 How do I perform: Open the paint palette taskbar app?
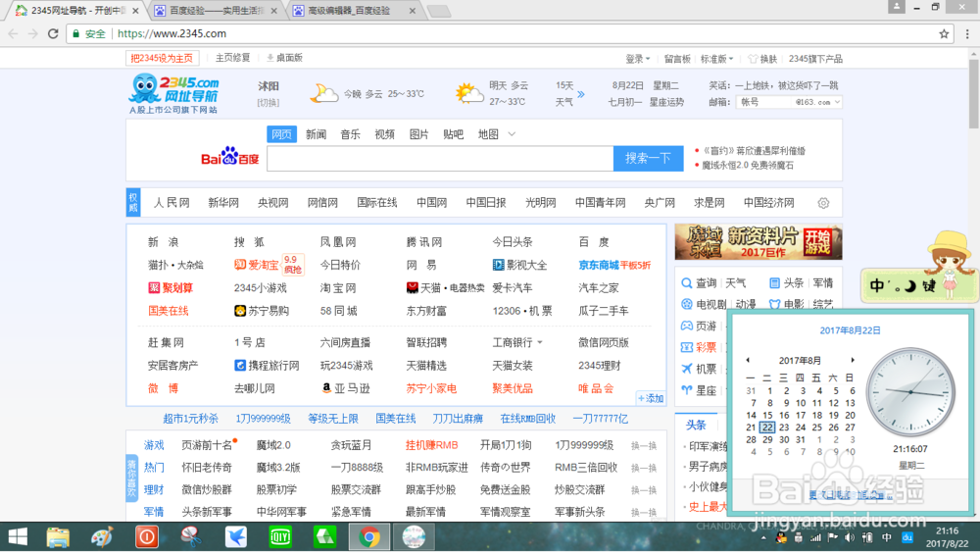[x=102, y=537]
